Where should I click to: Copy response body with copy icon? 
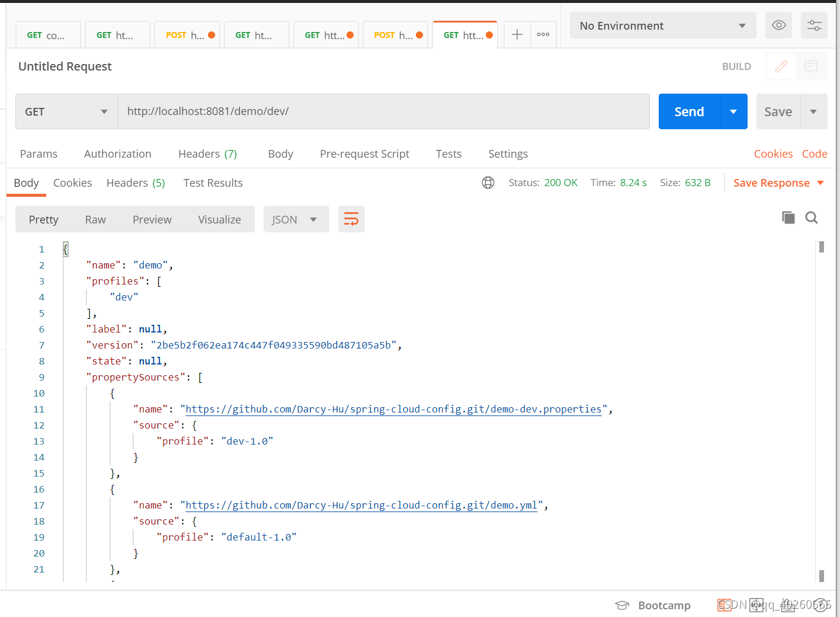(788, 218)
